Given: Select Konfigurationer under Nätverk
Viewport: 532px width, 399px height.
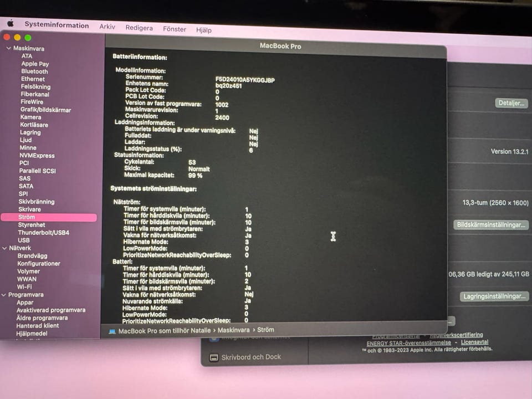Looking at the screenshot, I should tap(39, 263).
